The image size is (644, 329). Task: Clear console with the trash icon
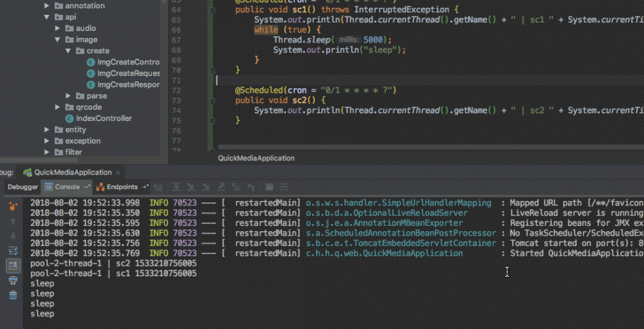click(x=13, y=295)
